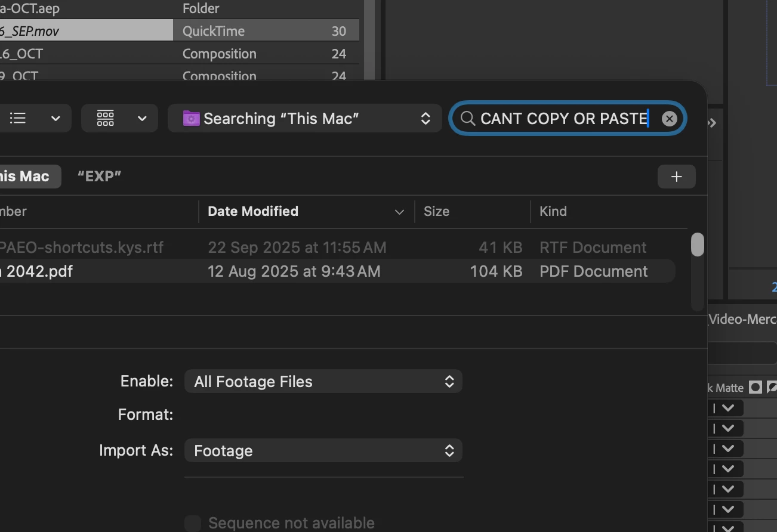
Task: Select the 2042.pdf file row
Action: pos(337,271)
